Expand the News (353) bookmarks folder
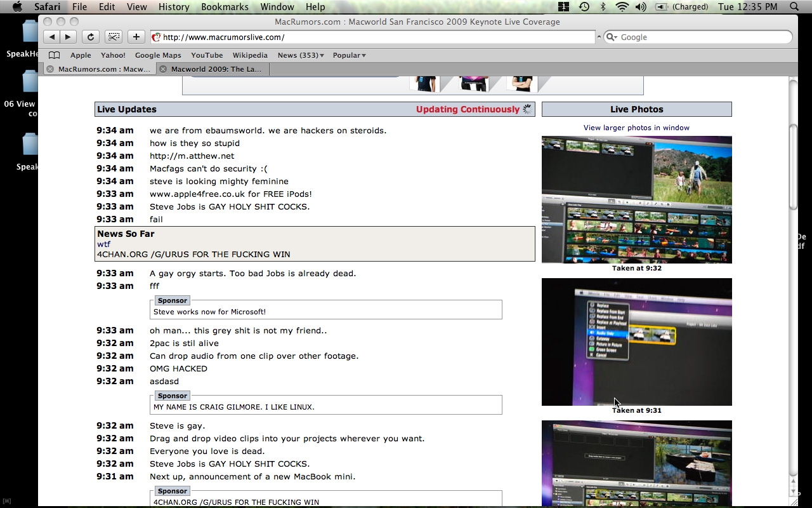Screen dimensions: 812x508 click(x=301, y=55)
